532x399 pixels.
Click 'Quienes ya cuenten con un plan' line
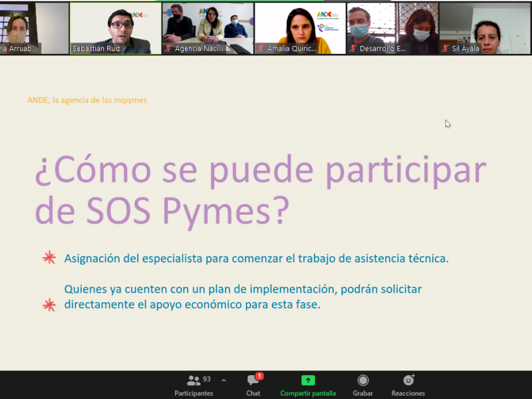coord(243,289)
